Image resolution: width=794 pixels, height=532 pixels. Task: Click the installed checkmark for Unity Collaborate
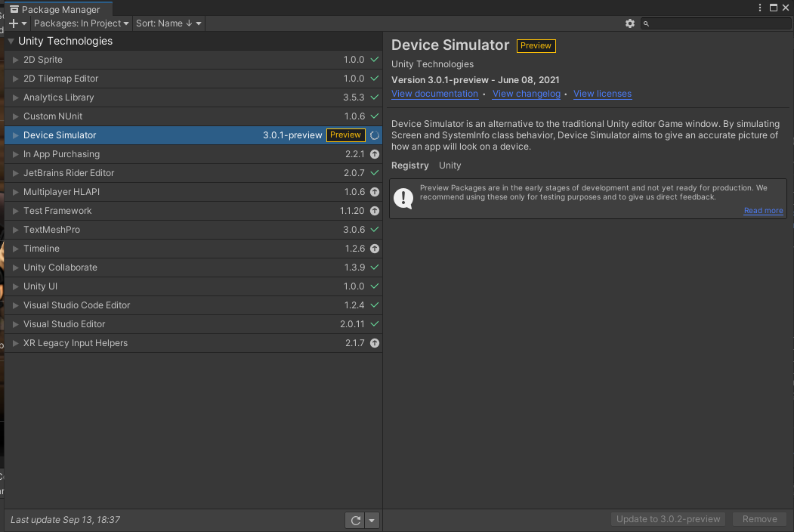coord(375,268)
